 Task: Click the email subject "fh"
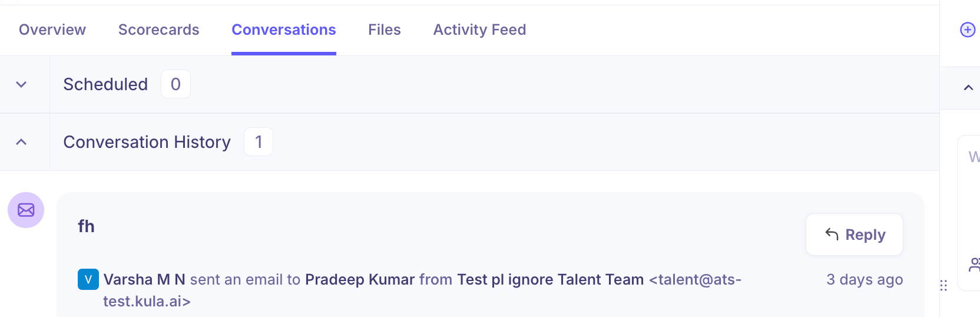pyautogui.click(x=86, y=226)
